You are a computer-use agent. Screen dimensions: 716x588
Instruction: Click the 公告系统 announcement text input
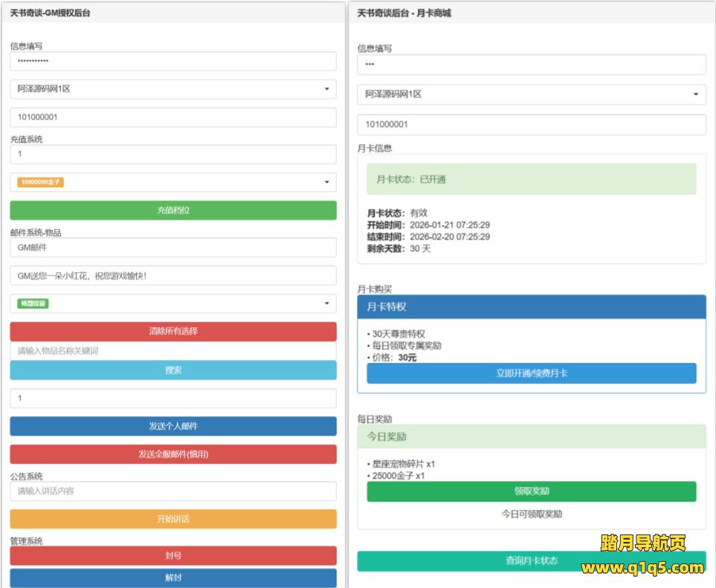pos(172,491)
